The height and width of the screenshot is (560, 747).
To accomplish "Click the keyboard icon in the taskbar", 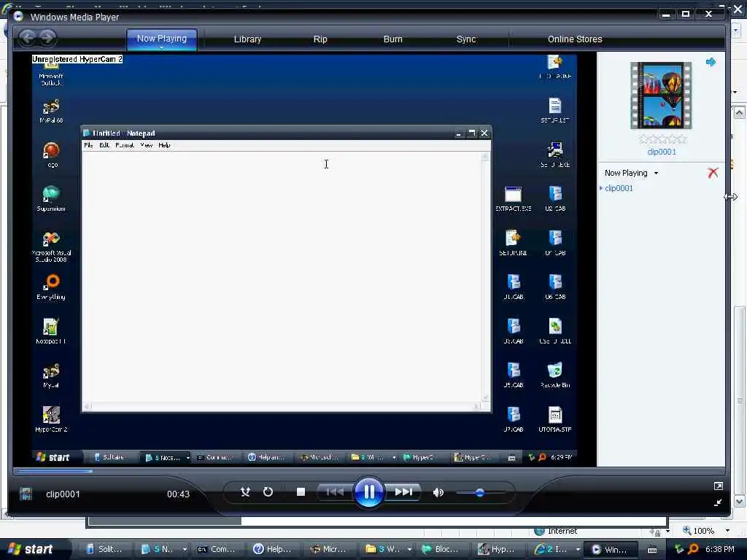I will click(652, 550).
